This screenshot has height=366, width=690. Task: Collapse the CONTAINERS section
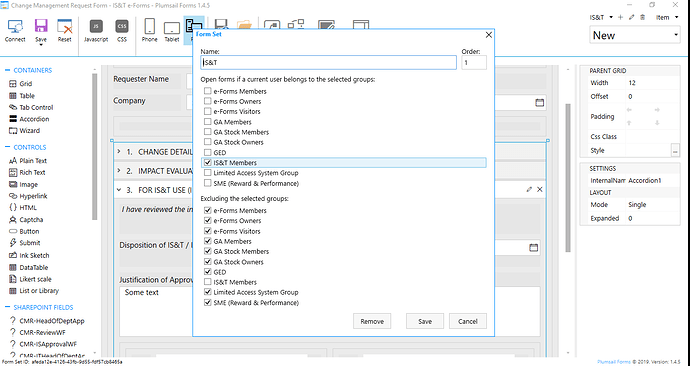[7, 70]
